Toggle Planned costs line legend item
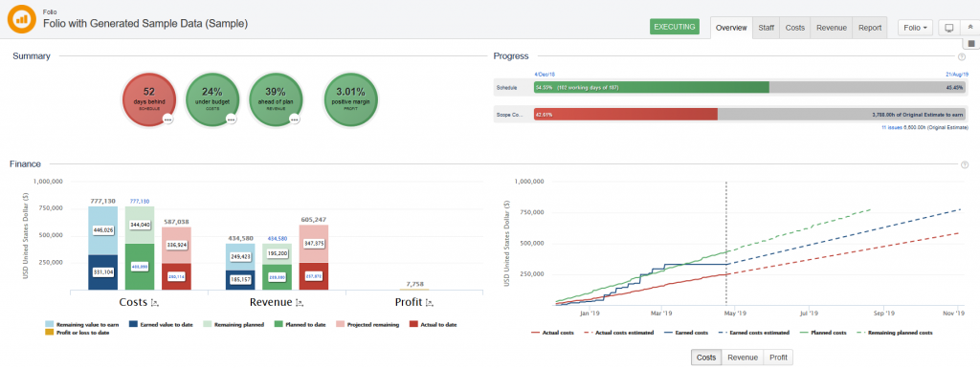The width and height of the screenshot is (980, 368). [x=824, y=333]
